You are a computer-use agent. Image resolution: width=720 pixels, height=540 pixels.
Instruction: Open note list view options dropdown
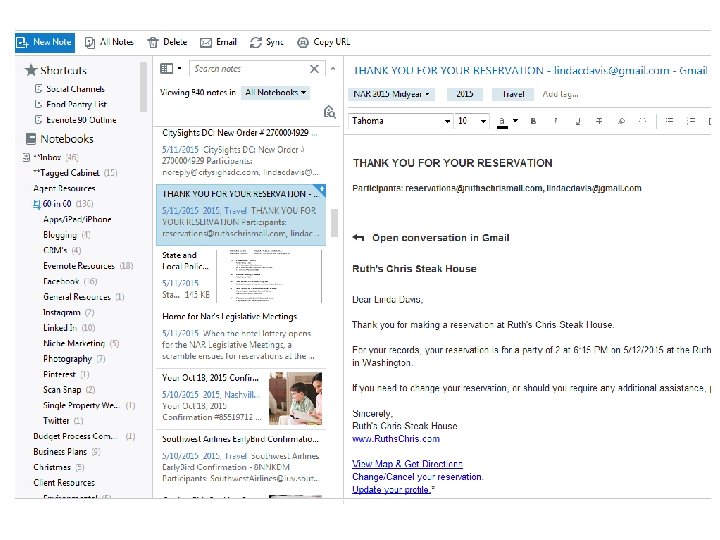click(x=170, y=68)
